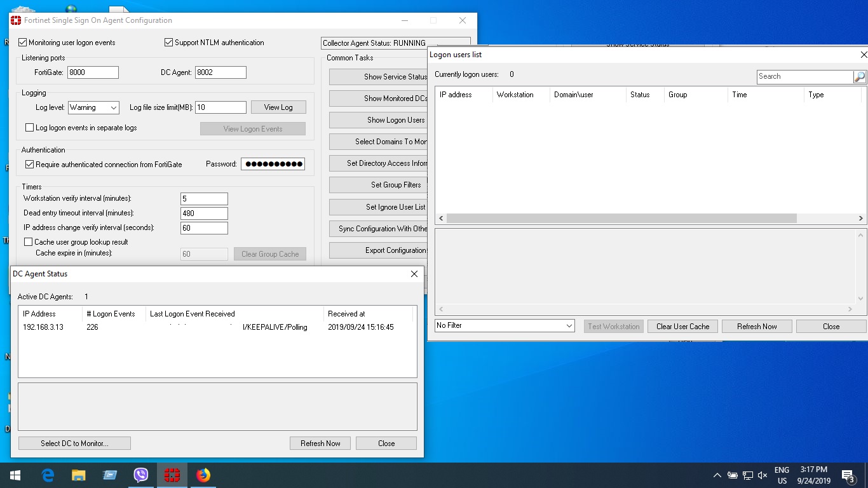Click the Fortinet FSSO taskbar icon
Screen dimensions: 868x488
pyautogui.click(x=172, y=475)
